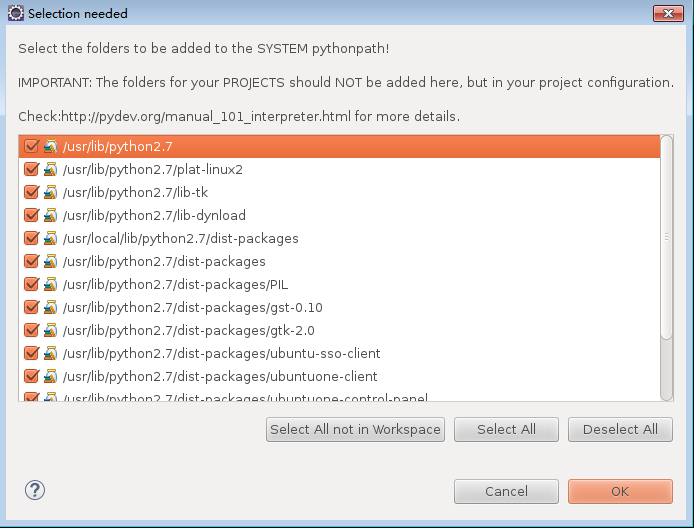Click the help question mark icon
The image size is (694, 528).
click(35, 490)
